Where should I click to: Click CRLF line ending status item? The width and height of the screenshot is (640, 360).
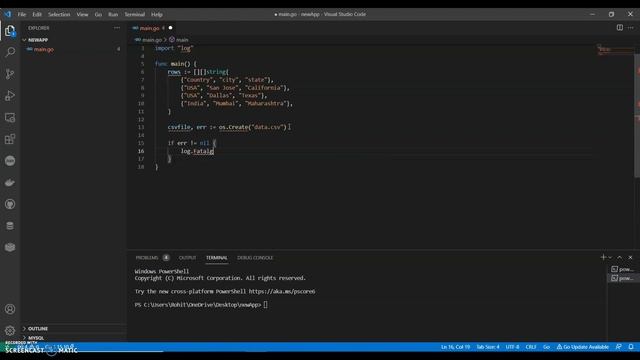(x=531, y=347)
